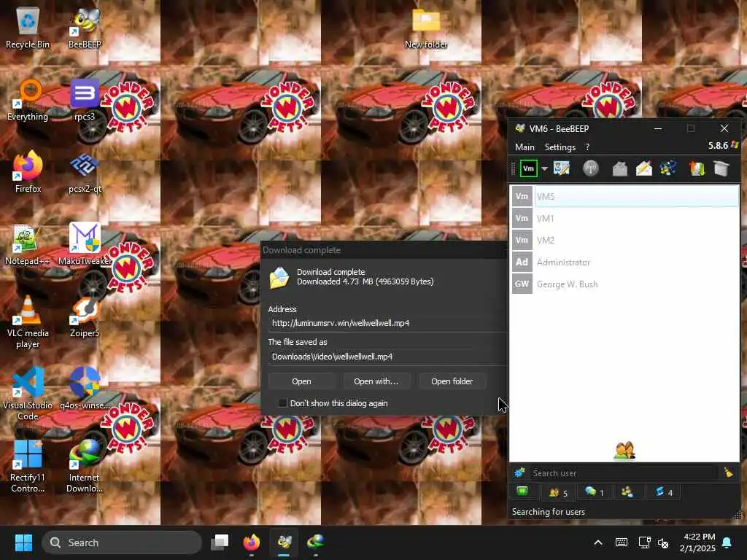Click the broom clear-search icon

[729, 472]
